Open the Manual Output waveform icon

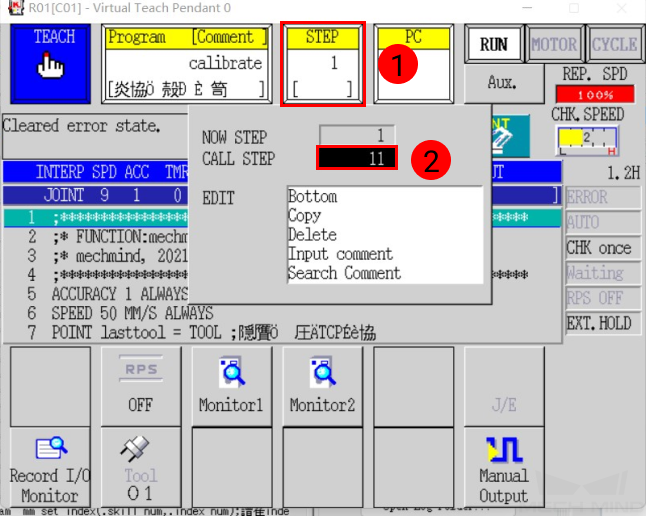click(x=503, y=450)
